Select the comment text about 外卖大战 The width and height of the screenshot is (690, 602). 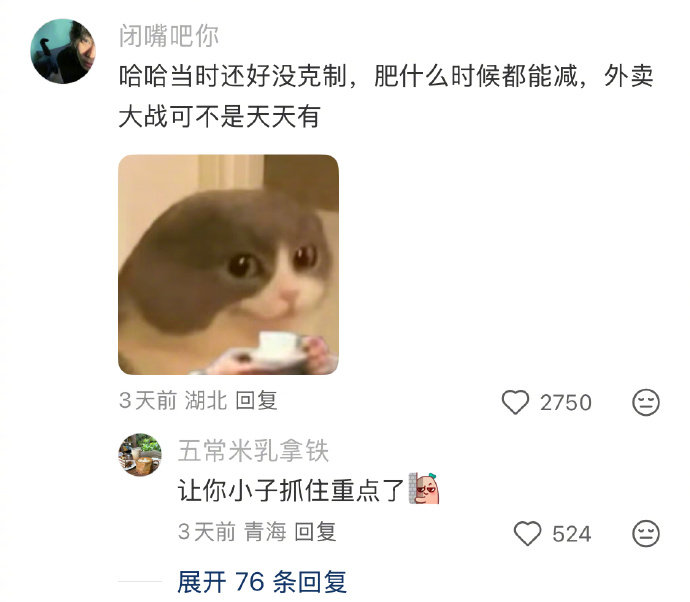point(386,96)
